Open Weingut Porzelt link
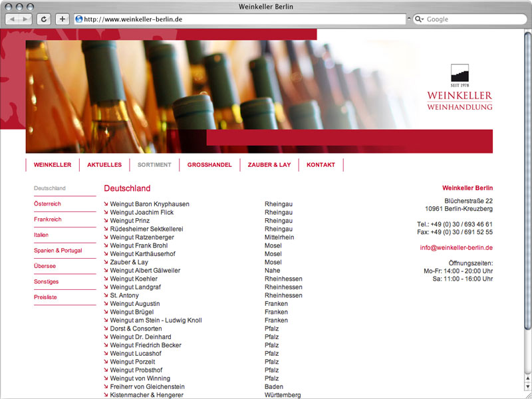The height and width of the screenshot is (399, 532). click(132, 362)
